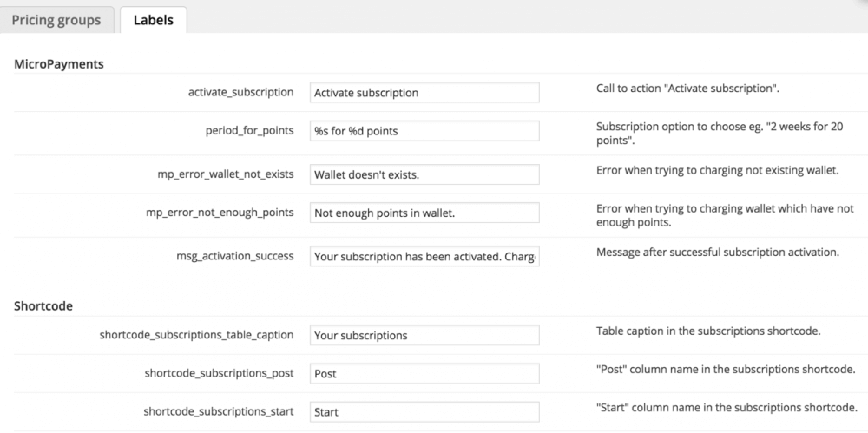Click the 'Message after successful subscription activation' description

click(x=717, y=253)
